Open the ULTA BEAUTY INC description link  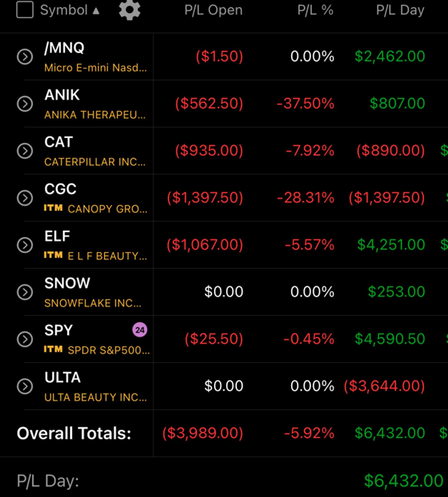pos(96,397)
